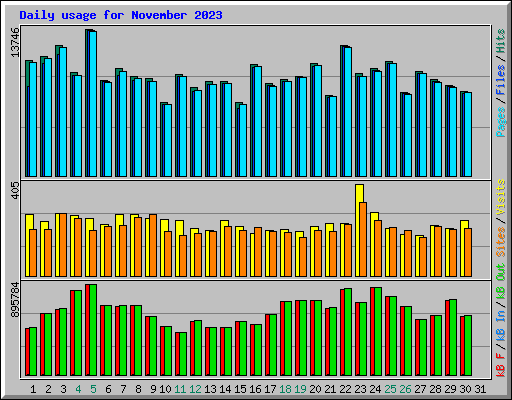Click the orange sites bar for day 9
This screenshot has width=512, height=400.
coord(153,245)
